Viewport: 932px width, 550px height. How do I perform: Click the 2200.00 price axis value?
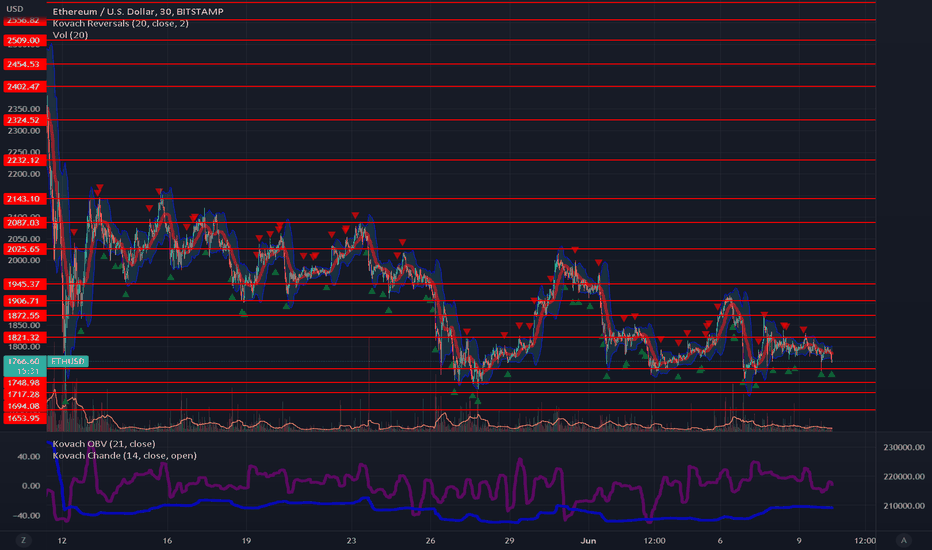coord(24,174)
